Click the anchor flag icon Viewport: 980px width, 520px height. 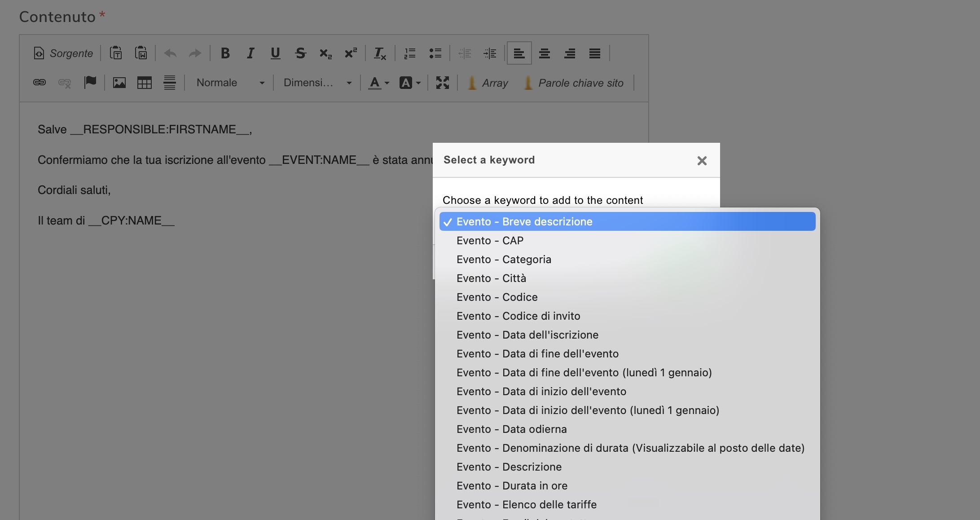coord(90,83)
